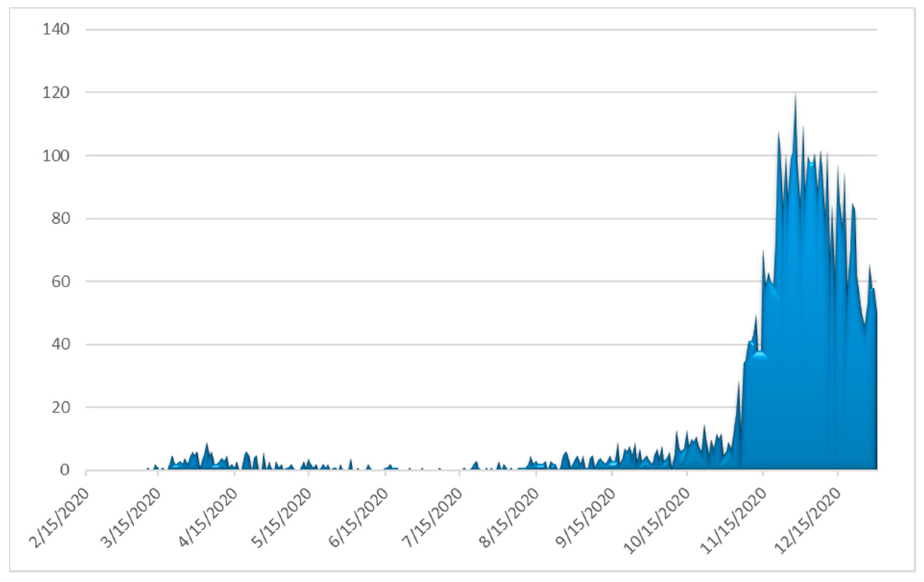The width and height of the screenshot is (924, 582).
Task: Click the 2/15/2020 date axis label
Action: [60, 518]
